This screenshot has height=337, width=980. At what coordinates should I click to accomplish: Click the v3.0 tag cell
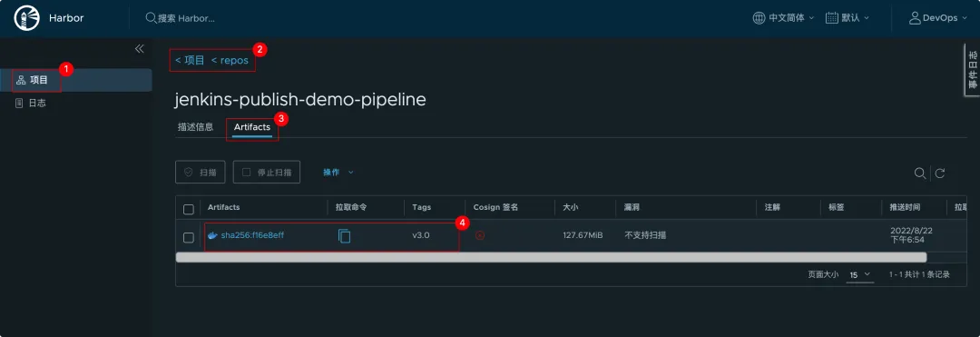[x=421, y=235]
